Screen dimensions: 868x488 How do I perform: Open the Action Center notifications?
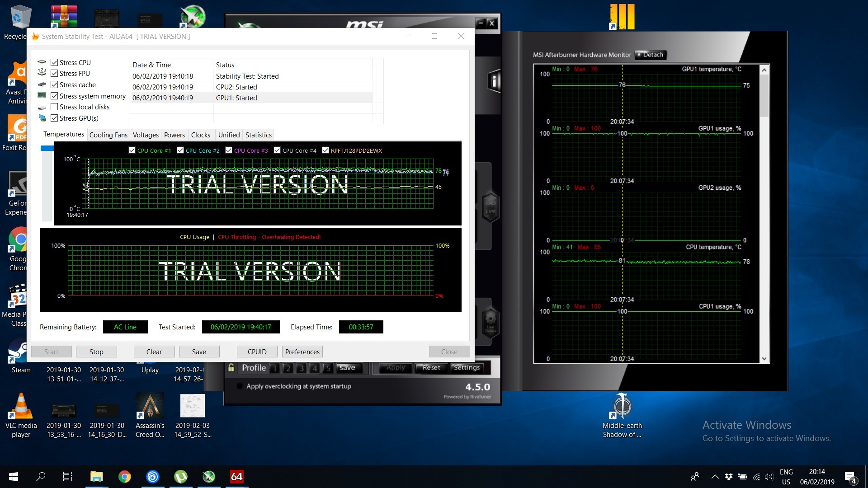coord(850,477)
